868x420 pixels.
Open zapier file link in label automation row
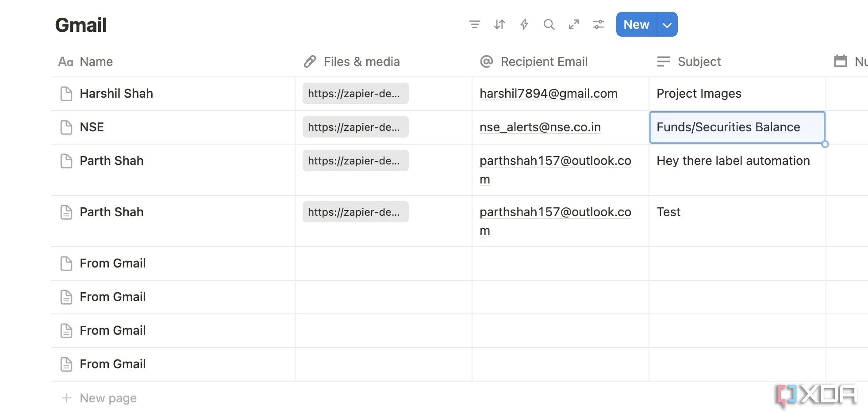click(x=355, y=160)
